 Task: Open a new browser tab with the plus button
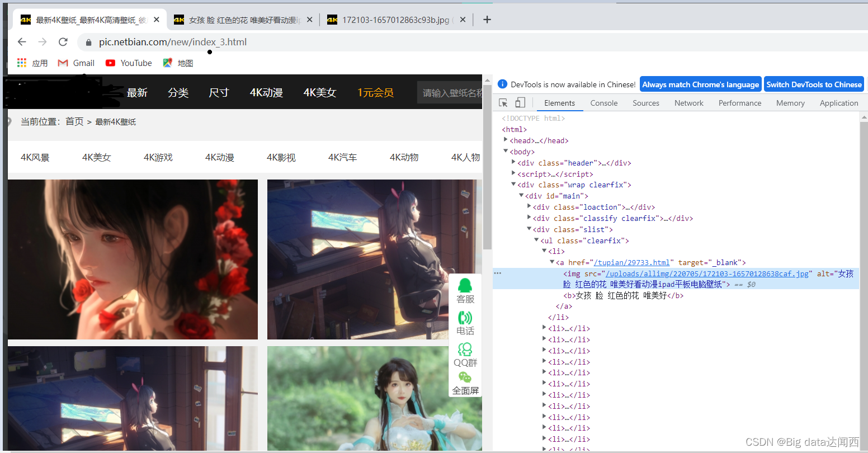click(x=487, y=20)
